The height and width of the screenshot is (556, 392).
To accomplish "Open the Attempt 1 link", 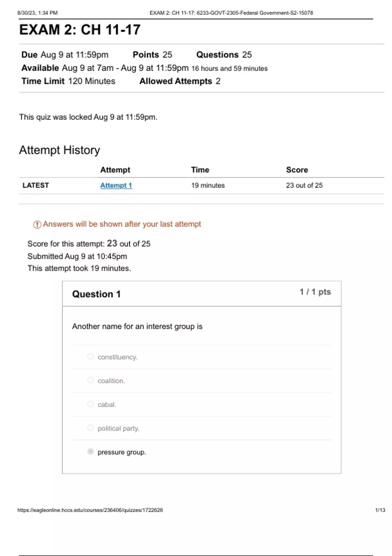I will [116, 185].
